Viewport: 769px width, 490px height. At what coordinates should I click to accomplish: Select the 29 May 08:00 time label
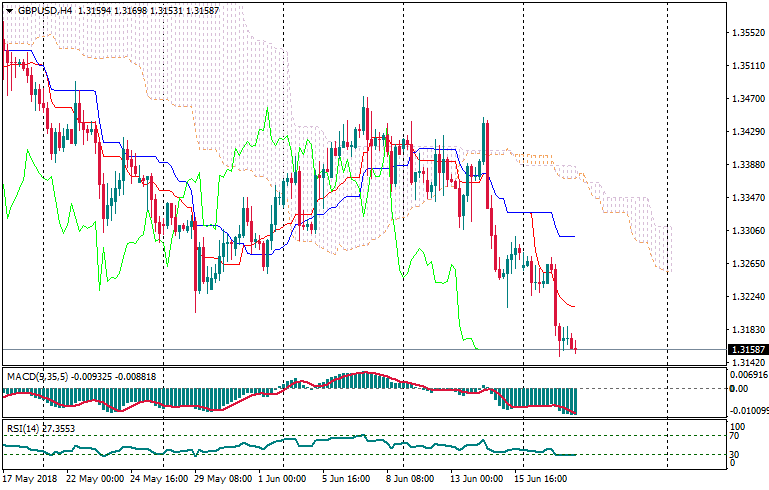coord(222,479)
